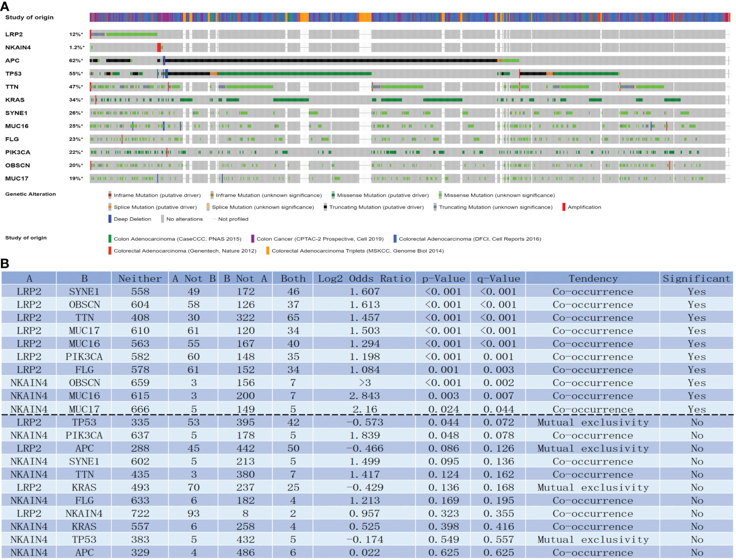Click the Both column header
Screen dimensions: 736x560
pyautogui.click(x=293, y=279)
